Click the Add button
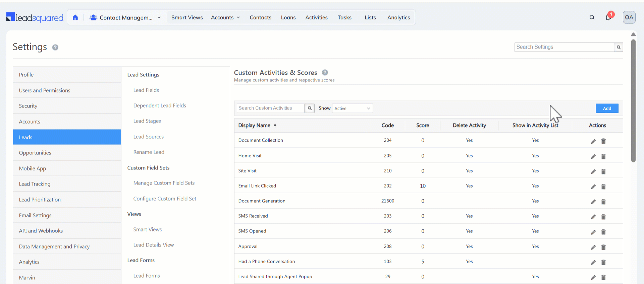Image resolution: width=644 pixels, height=284 pixels. pos(607,108)
